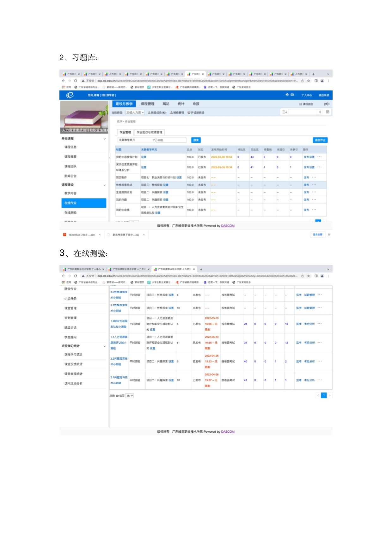This screenshot has width=392, height=554.
Task: Go back in the upper browser window
Action: click(x=63, y=81)
